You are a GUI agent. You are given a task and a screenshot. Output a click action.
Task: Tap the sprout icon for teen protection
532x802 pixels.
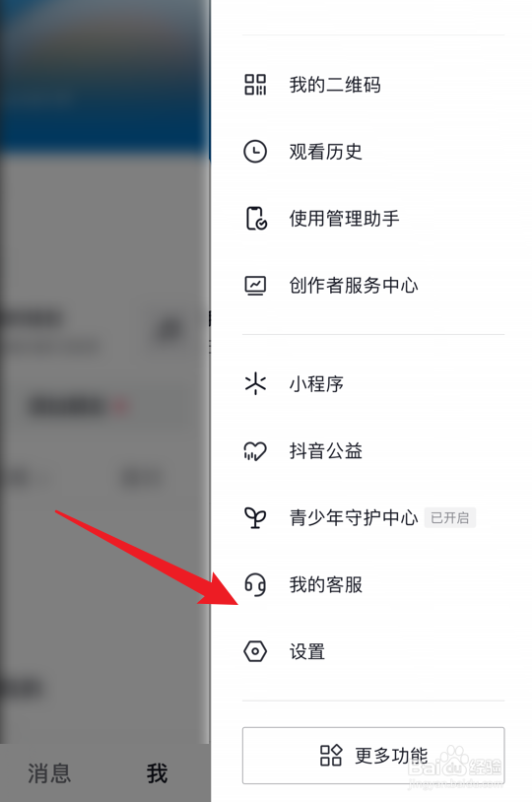point(255,517)
